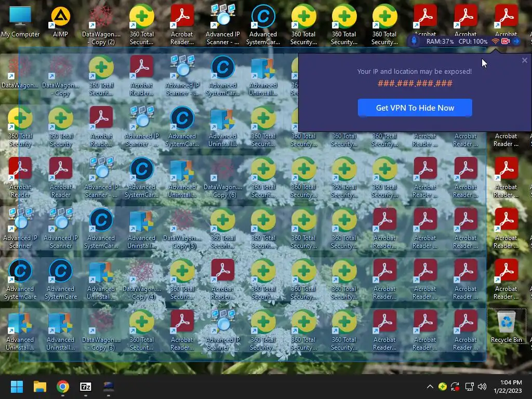
Task: Select Acrobat Reader icon directly above Recycle Bin
Action: point(506,280)
